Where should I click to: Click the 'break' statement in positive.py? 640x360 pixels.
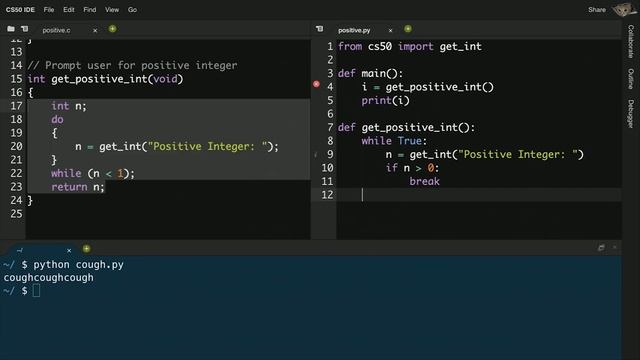point(424,181)
